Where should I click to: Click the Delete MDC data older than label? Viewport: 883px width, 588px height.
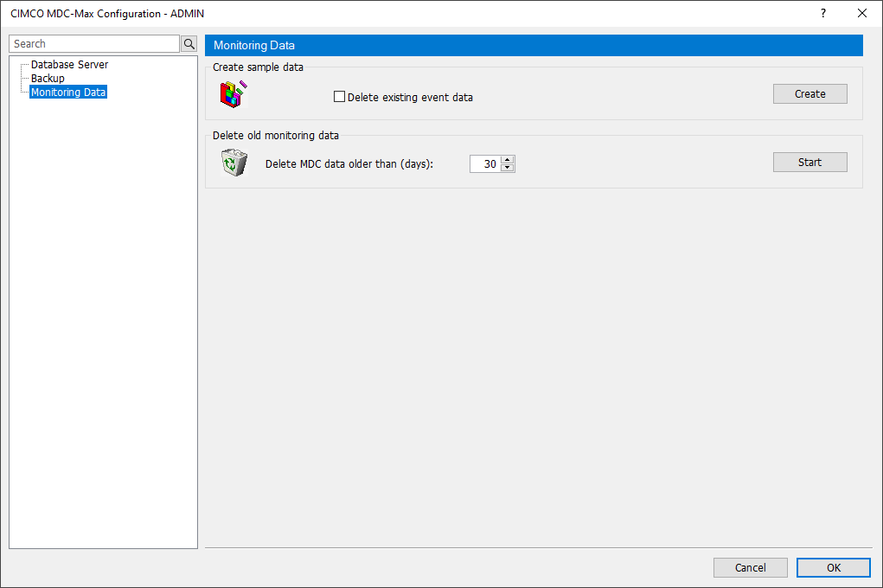click(x=349, y=164)
